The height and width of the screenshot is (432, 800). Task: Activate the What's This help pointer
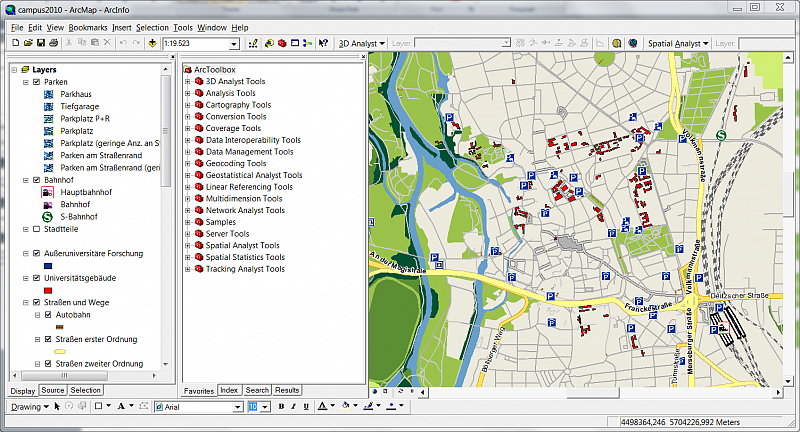click(x=323, y=43)
